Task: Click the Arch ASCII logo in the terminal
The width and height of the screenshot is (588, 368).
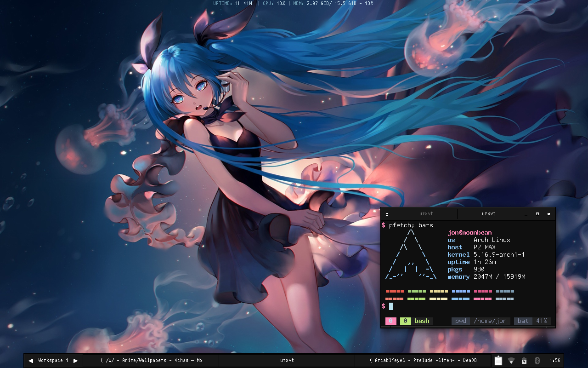Action: tap(411, 255)
